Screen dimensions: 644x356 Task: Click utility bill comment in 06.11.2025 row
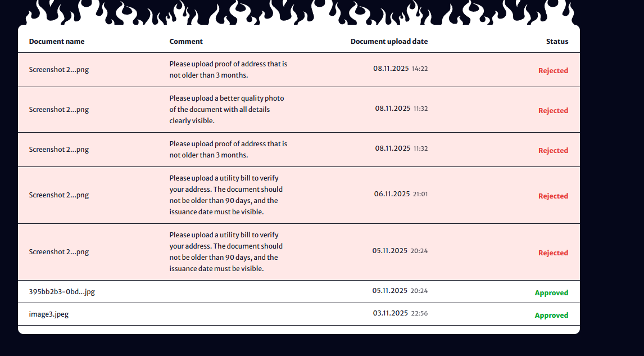pos(226,195)
